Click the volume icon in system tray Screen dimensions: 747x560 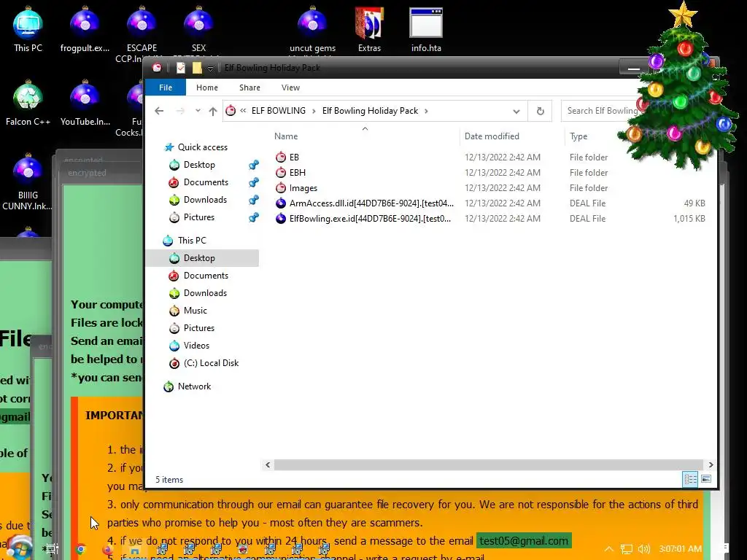pyautogui.click(x=644, y=549)
